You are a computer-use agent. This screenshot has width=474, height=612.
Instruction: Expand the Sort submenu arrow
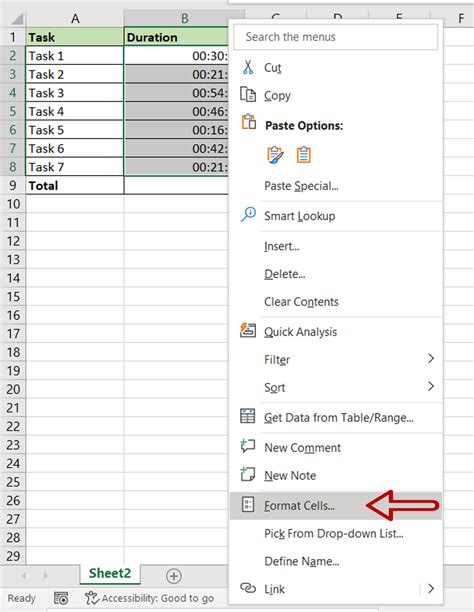(431, 386)
